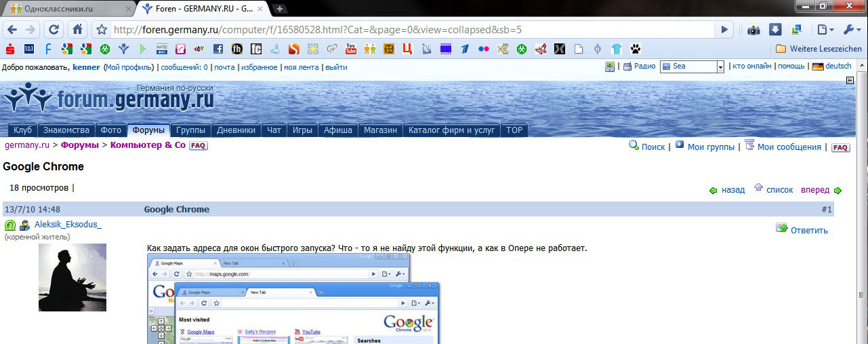Open the Мой профиль link
Image resolution: width=868 pixels, height=344 pixels.
click(129, 67)
